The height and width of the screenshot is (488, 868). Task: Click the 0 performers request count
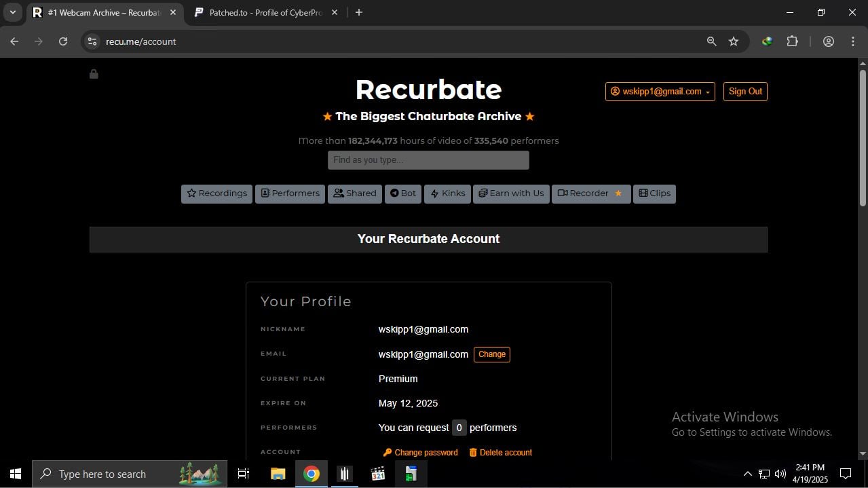coord(459,428)
